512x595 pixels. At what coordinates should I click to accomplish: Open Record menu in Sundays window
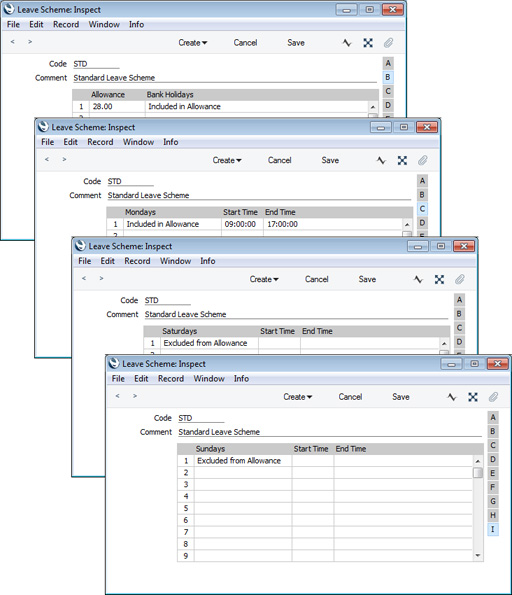pyautogui.click(x=171, y=379)
